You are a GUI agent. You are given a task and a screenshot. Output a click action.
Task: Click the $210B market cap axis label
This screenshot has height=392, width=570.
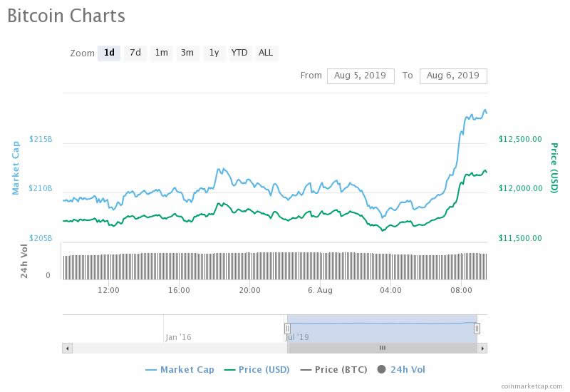(41, 188)
